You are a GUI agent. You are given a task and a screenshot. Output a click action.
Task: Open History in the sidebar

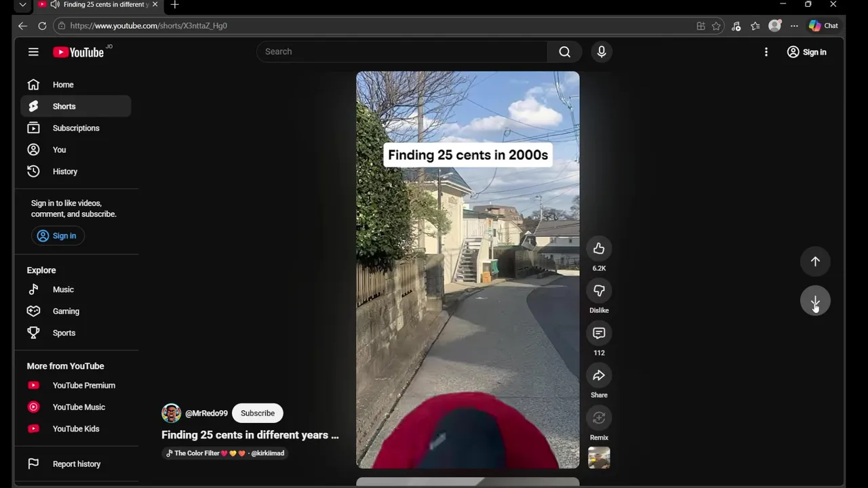76,171
